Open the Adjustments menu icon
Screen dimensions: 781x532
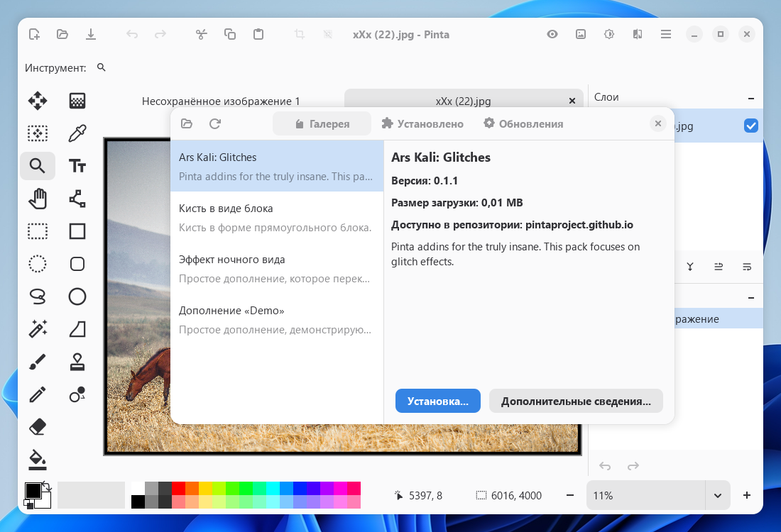(x=608, y=34)
